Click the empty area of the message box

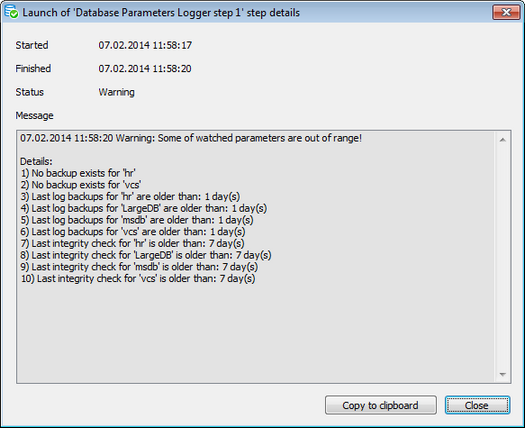256,333
